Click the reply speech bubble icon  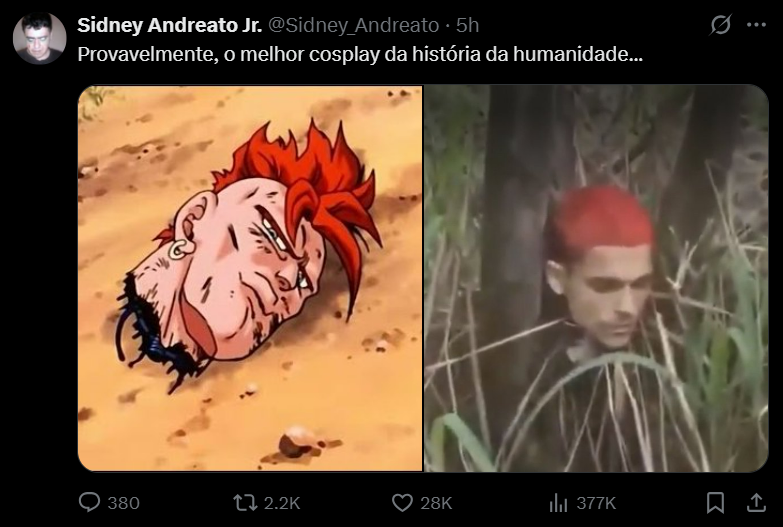coord(89,502)
